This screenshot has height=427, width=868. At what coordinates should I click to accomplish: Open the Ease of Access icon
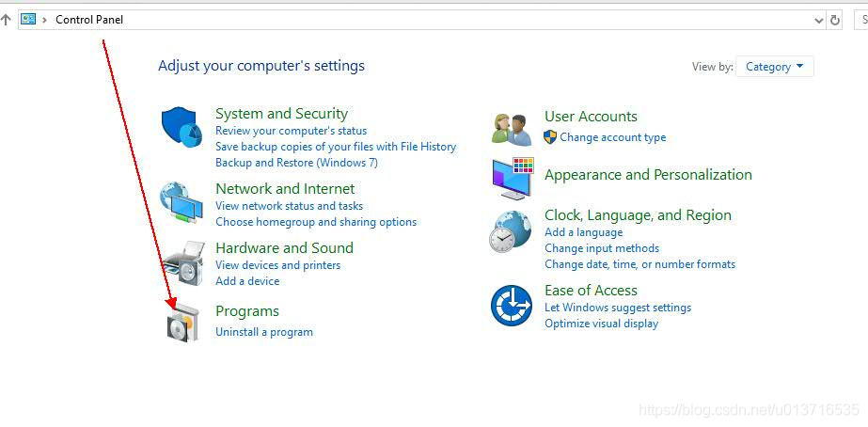511,305
